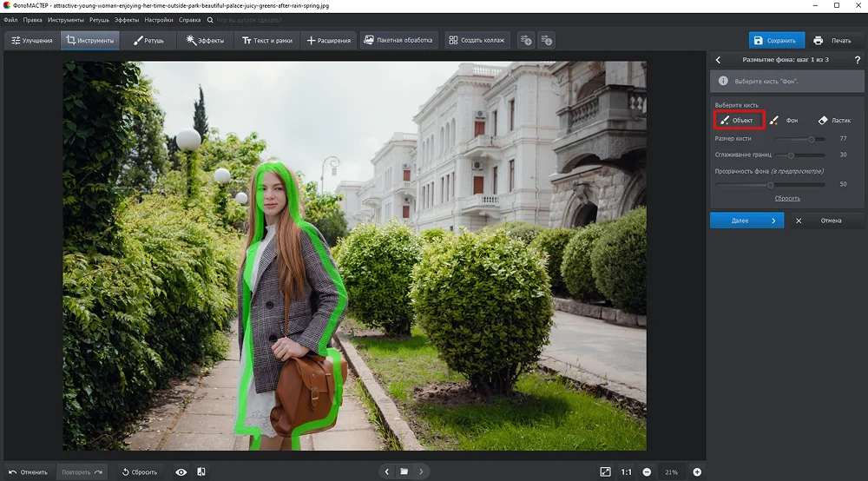This screenshot has width=868, height=481.
Task: Switch to the Инструменты toolbar tab
Action: [90, 41]
